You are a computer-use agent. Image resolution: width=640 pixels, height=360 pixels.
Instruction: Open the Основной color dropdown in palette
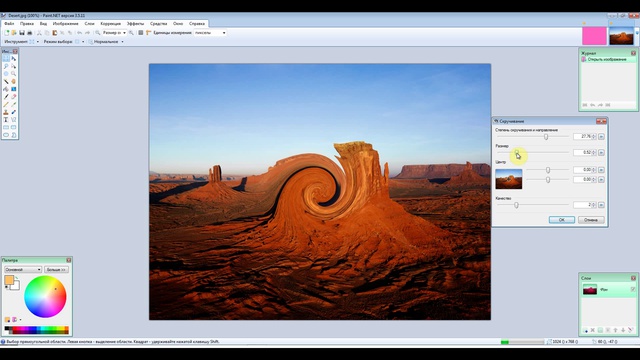click(x=23, y=269)
